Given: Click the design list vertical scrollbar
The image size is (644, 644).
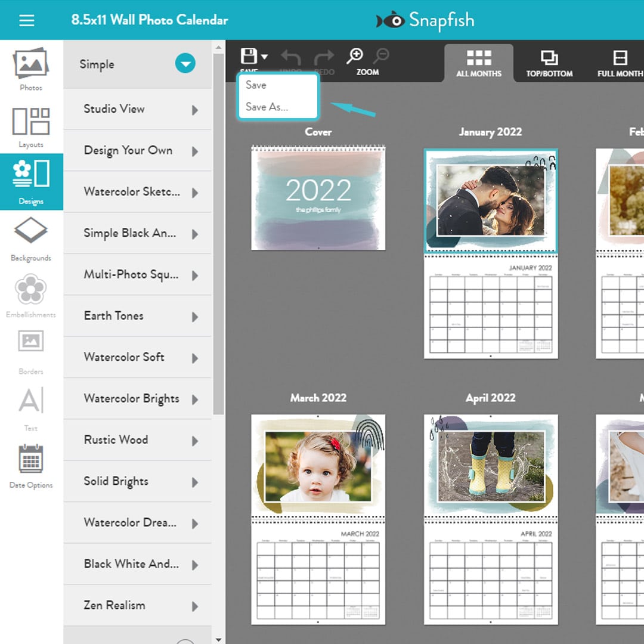Looking at the screenshot, I should 219,239.
